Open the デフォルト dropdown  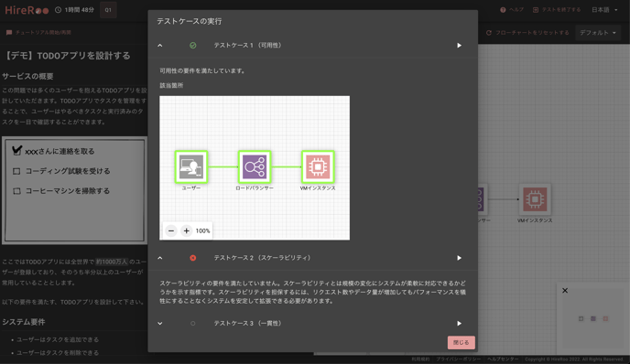coord(597,33)
